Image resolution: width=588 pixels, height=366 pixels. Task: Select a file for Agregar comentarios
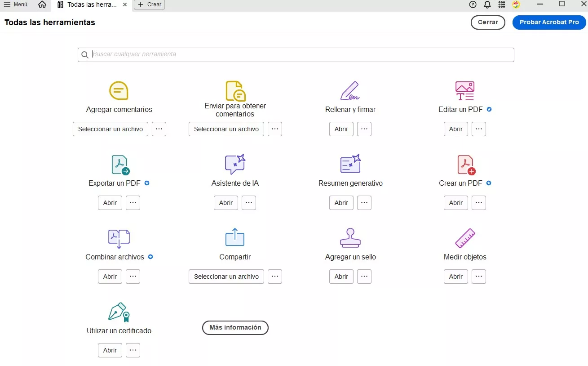point(111,129)
